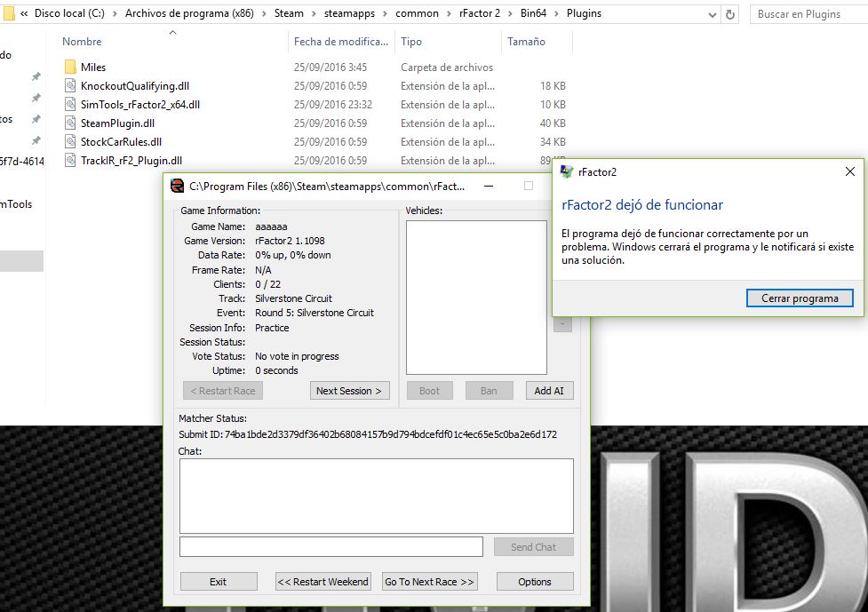The width and height of the screenshot is (868, 612).
Task: Click the Next Session button
Action: click(x=349, y=391)
